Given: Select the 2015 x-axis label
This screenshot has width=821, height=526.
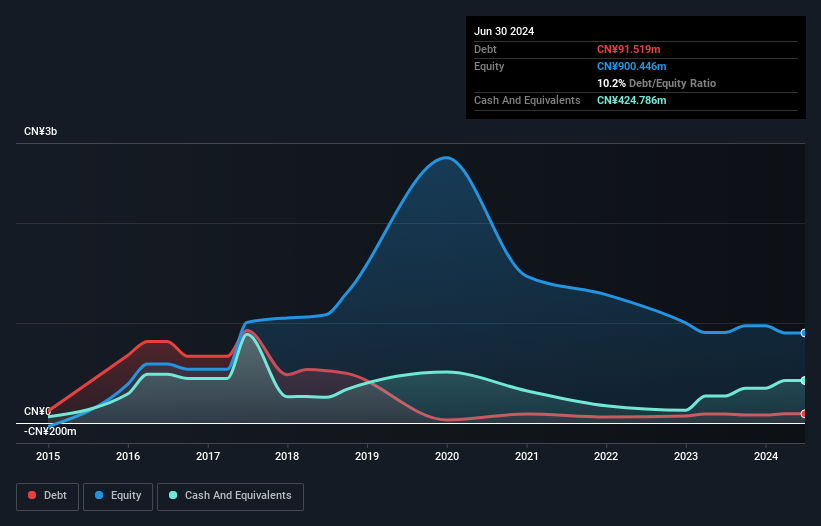Looking at the screenshot, I should [48, 457].
